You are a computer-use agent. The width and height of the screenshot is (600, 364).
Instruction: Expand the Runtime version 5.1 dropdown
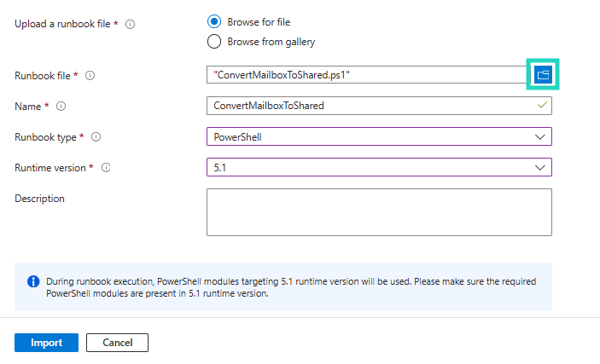[379, 167]
